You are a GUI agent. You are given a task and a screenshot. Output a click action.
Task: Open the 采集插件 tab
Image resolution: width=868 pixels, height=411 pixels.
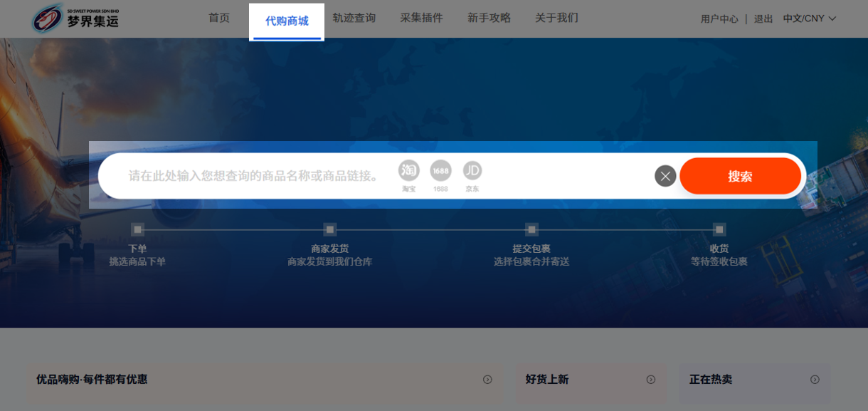click(x=421, y=18)
